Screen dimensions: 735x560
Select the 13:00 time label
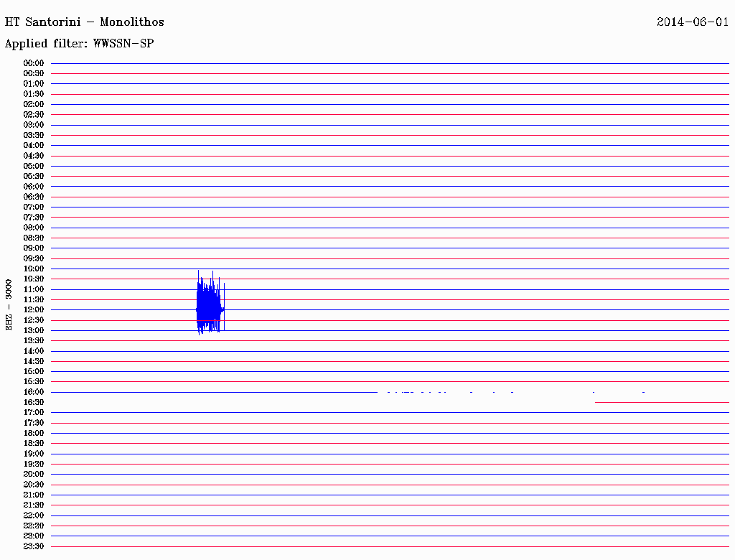click(x=34, y=331)
